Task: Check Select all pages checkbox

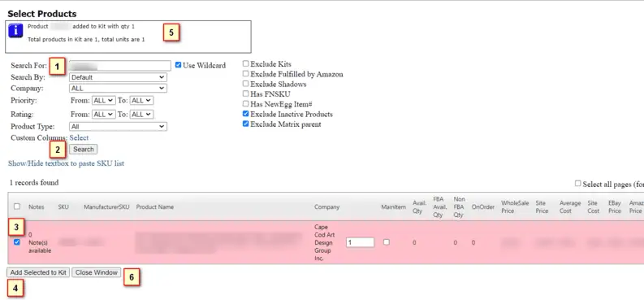Action: pos(578,183)
